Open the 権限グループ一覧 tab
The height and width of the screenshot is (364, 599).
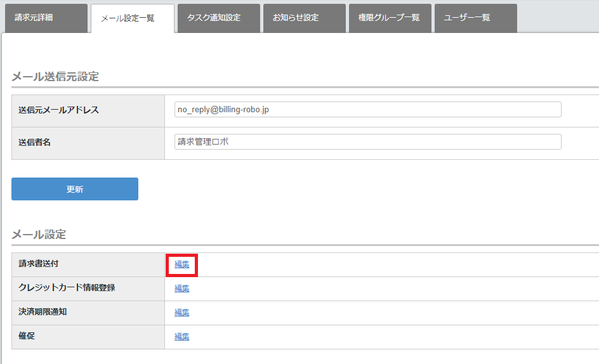[390, 18]
